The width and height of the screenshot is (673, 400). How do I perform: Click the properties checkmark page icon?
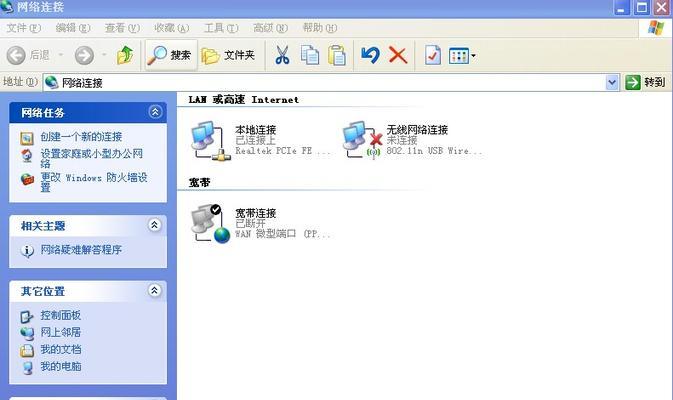[x=433, y=55]
